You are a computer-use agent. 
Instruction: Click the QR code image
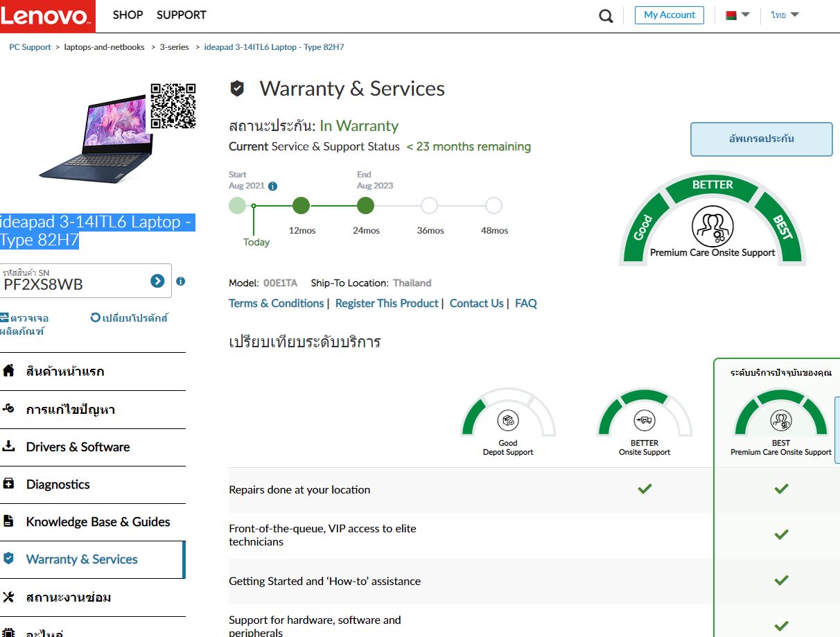coord(173,106)
